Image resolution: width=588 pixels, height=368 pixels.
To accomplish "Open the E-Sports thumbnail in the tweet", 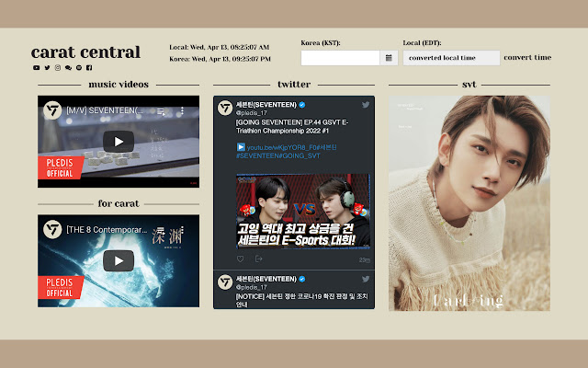I will (x=303, y=211).
